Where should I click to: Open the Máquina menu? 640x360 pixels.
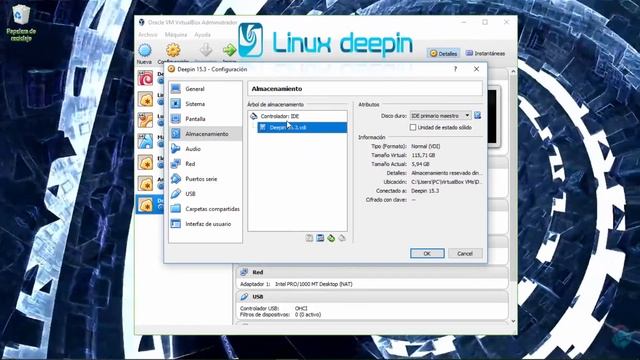tap(176, 35)
